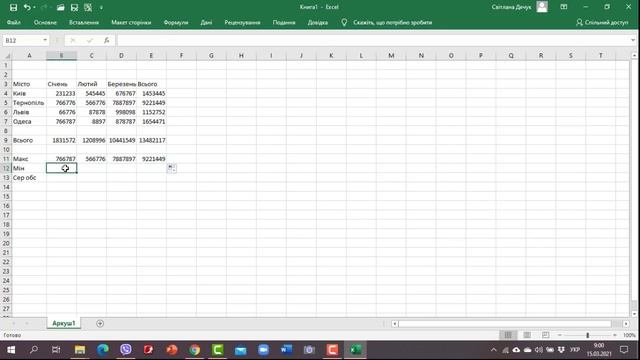Switch to Normal view icon
The width and height of the screenshot is (640, 360).
(x=508, y=335)
